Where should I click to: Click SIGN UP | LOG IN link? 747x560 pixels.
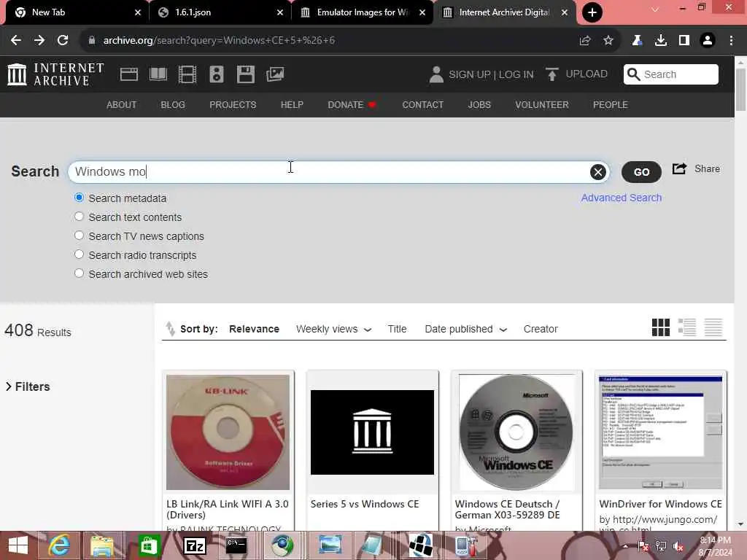[491, 75]
